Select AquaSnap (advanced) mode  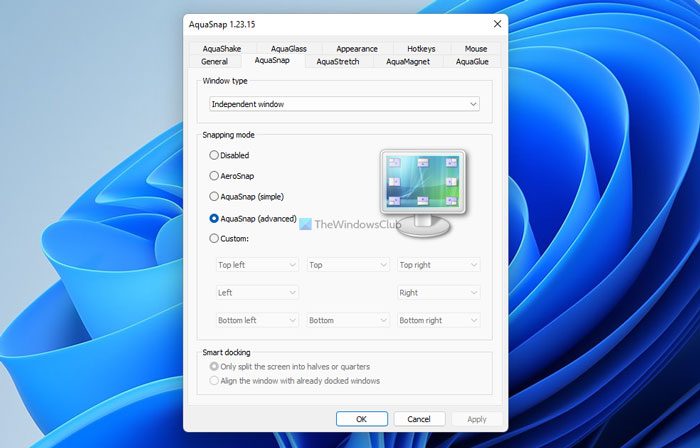click(x=253, y=219)
